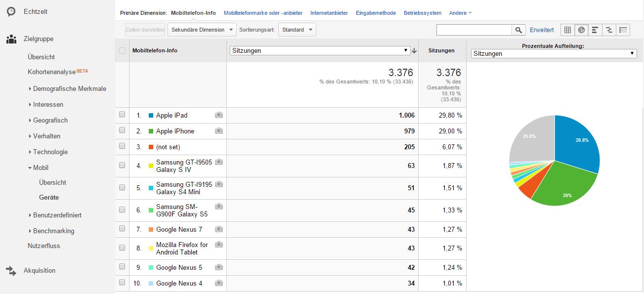Click into the table search input field
The height and width of the screenshot is (294, 644).
474,30
